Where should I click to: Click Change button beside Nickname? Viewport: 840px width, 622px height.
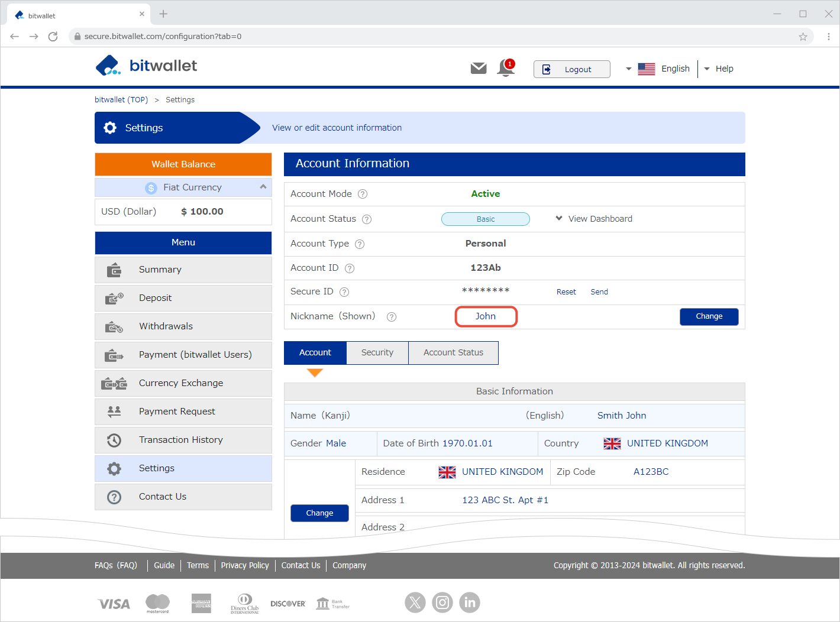709,316
